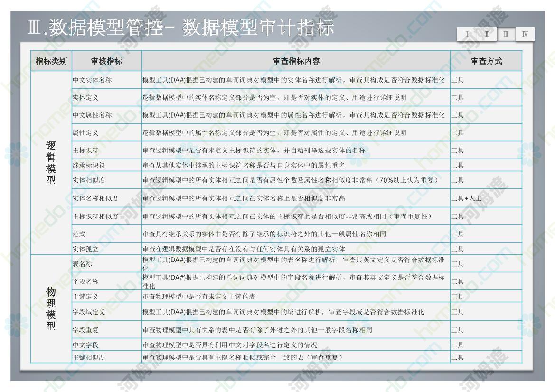Jump to section tab Ⅳ
This screenshot has height=392, width=555.
pos(525,34)
